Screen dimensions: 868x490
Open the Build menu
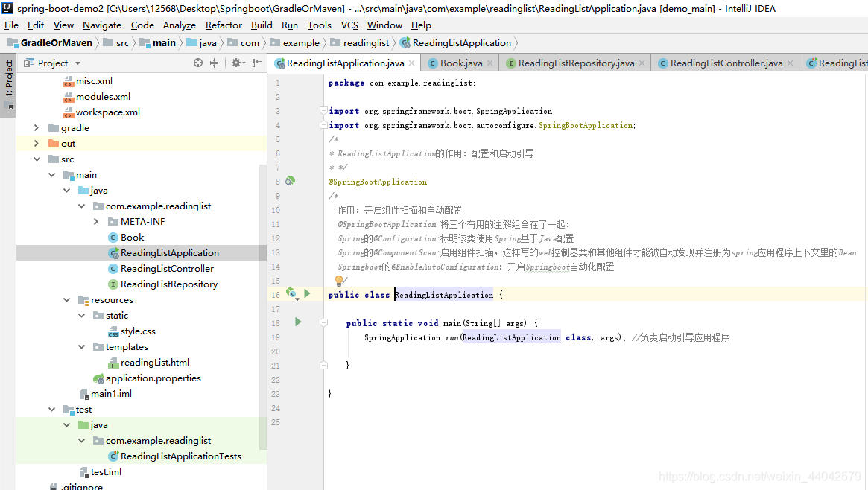pos(262,25)
